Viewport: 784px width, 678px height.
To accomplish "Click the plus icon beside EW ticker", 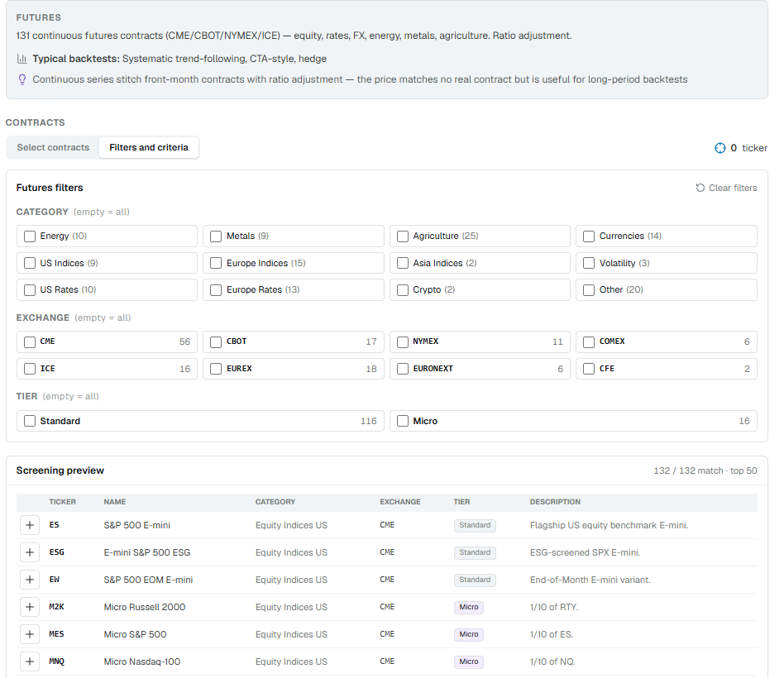I will tap(30, 580).
